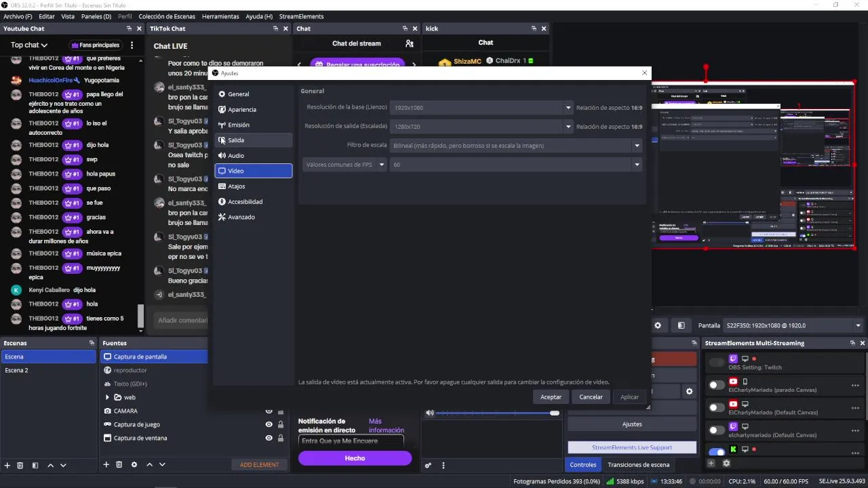Open audio mixer advanced settings gears icon
Viewport: 868px width, 488px height.
(428, 466)
